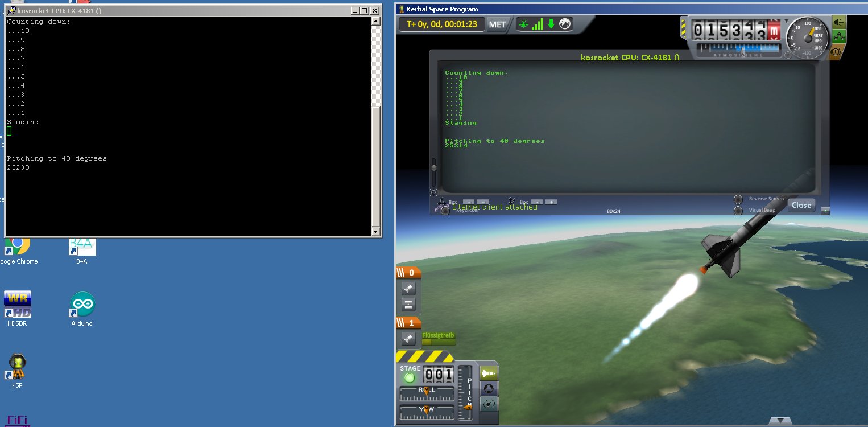Screen dimensions: 868x427
Task: Decrease terminal font size with minus button
Action: pos(468,202)
